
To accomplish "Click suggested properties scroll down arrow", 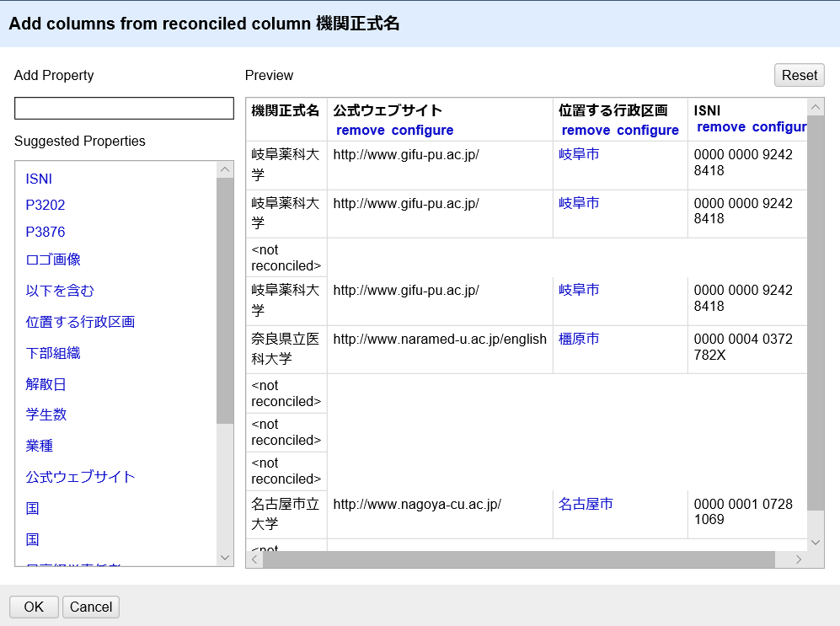I will pyautogui.click(x=225, y=558).
